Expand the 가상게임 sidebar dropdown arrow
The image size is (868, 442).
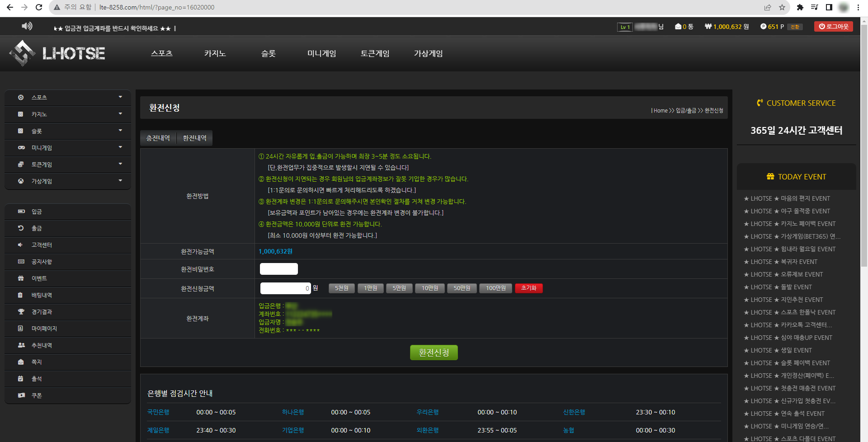point(120,180)
